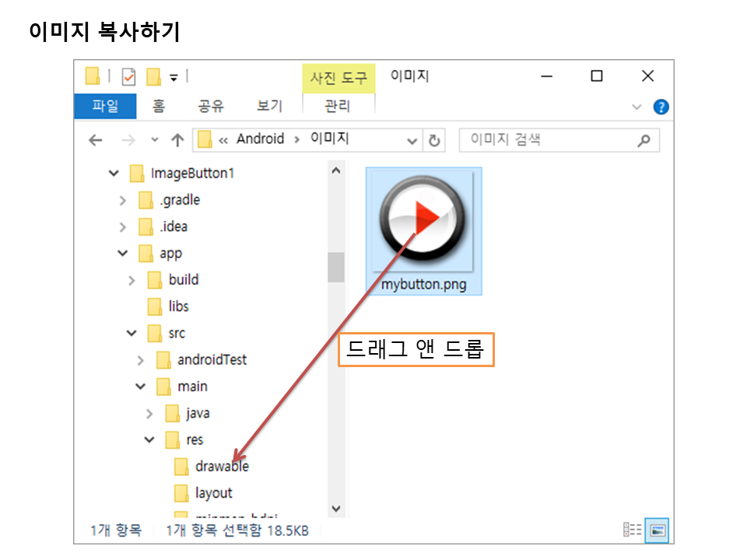The image size is (747, 560).
Task: Navigate back with the Back arrow
Action: [x=96, y=141]
